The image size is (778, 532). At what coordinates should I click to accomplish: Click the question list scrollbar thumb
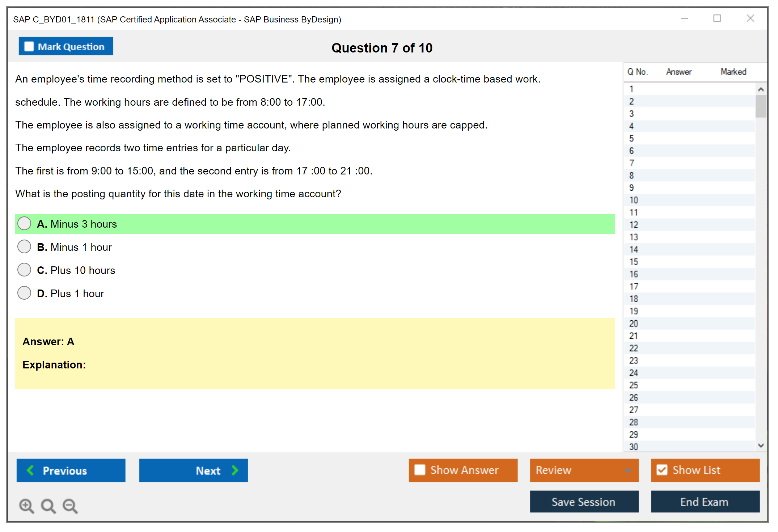(x=761, y=106)
